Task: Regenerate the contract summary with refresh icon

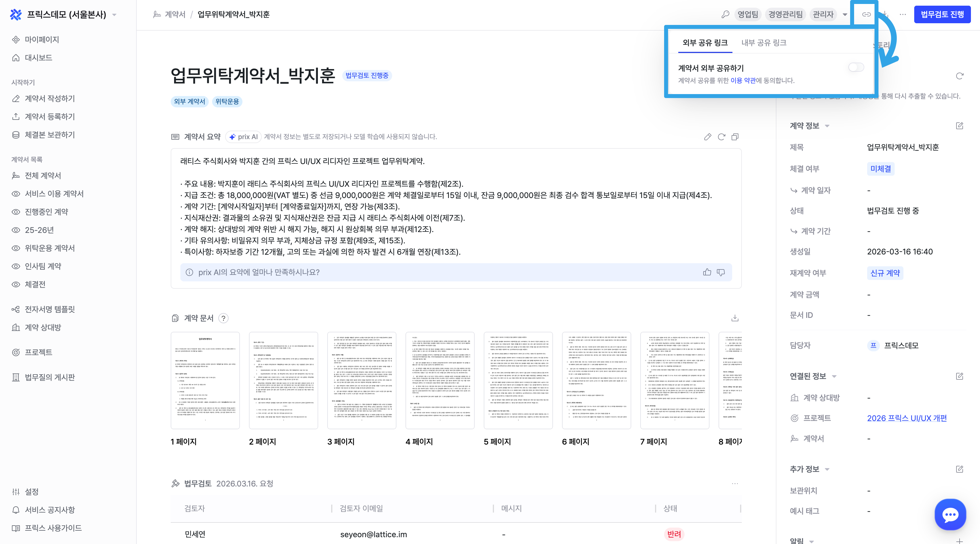Action: click(721, 137)
